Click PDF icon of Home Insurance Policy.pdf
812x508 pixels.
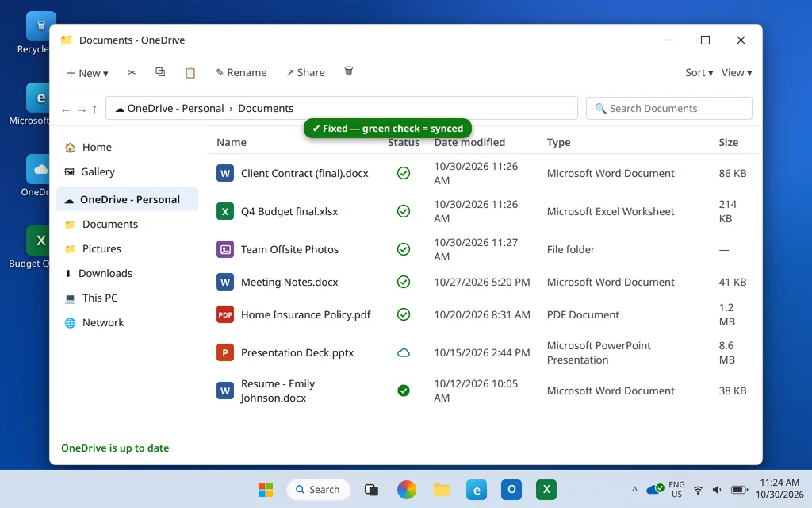tap(224, 314)
